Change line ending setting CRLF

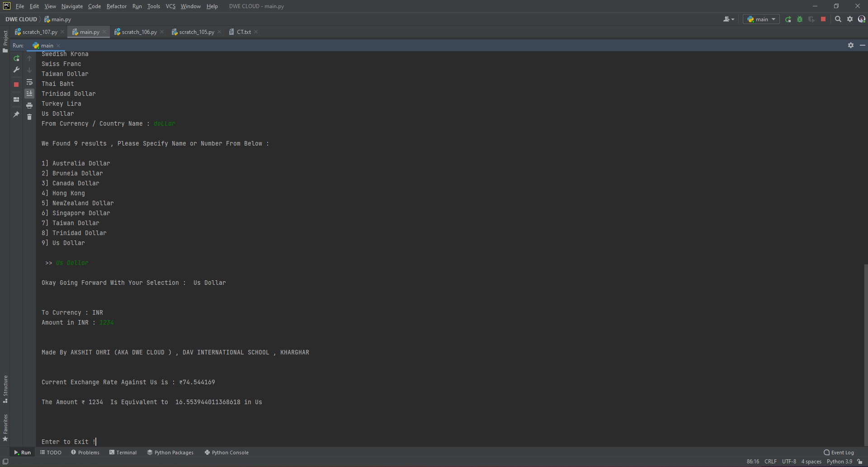pos(770,461)
